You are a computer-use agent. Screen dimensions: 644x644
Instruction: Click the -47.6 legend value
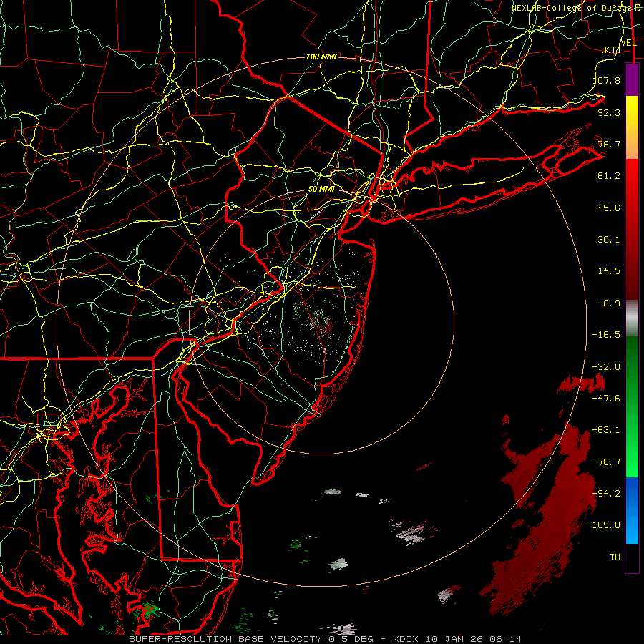pyautogui.click(x=606, y=399)
